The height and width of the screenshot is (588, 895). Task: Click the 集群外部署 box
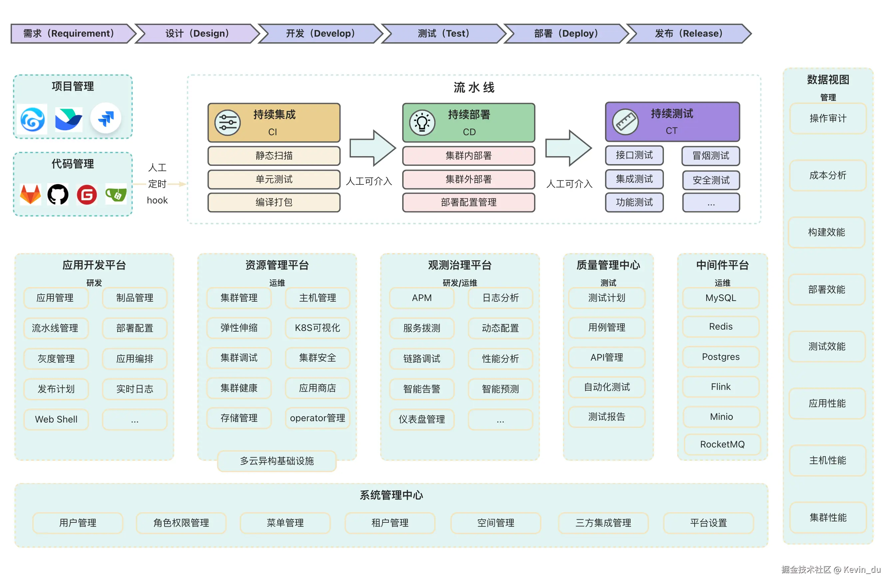click(468, 179)
